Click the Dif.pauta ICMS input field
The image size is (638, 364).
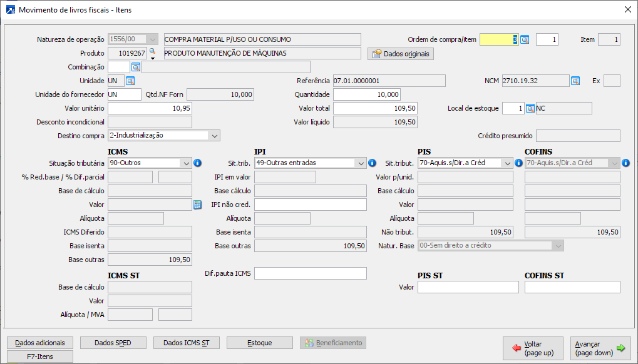pyautogui.click(x=310, y=273)
